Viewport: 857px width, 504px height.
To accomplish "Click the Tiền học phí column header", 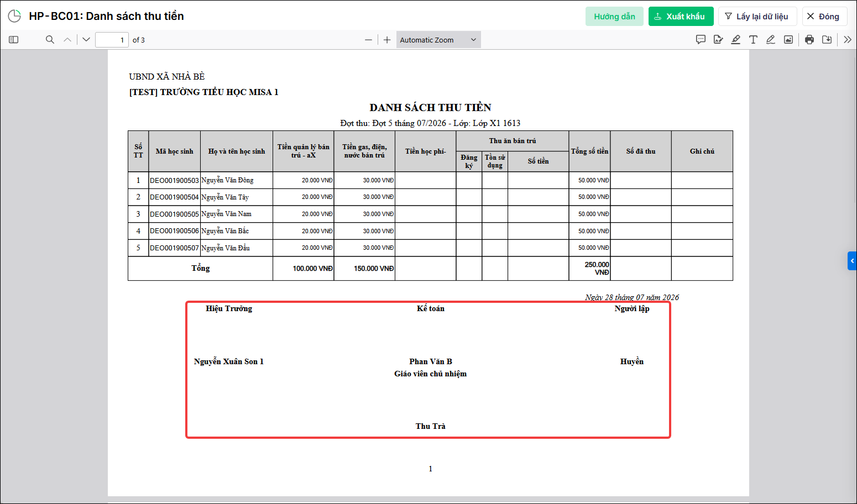I will click(425, 151).
